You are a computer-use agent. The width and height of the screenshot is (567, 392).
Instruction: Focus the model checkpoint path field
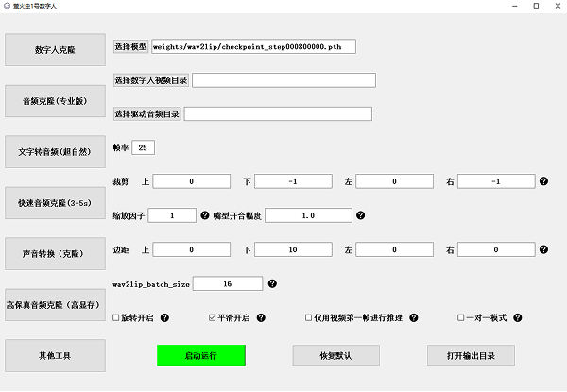[253, 46]
